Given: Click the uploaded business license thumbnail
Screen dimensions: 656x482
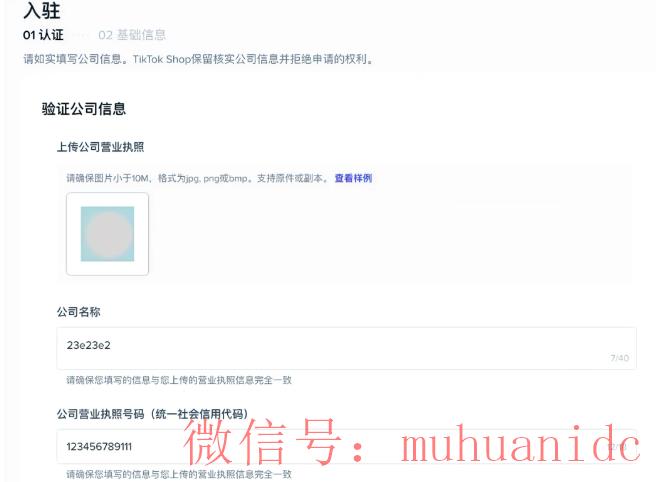Looking at the screenshot, I should click(108, 234).
